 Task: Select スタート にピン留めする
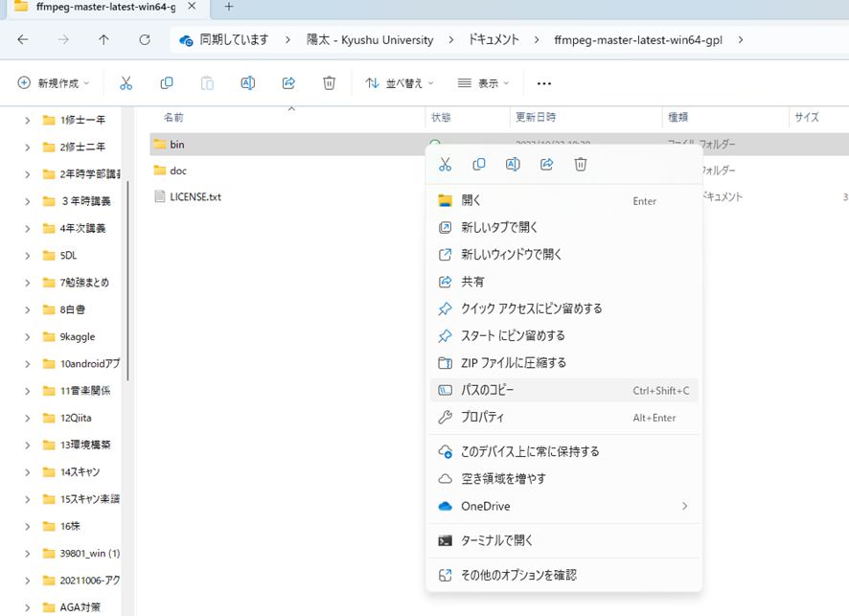563,335
